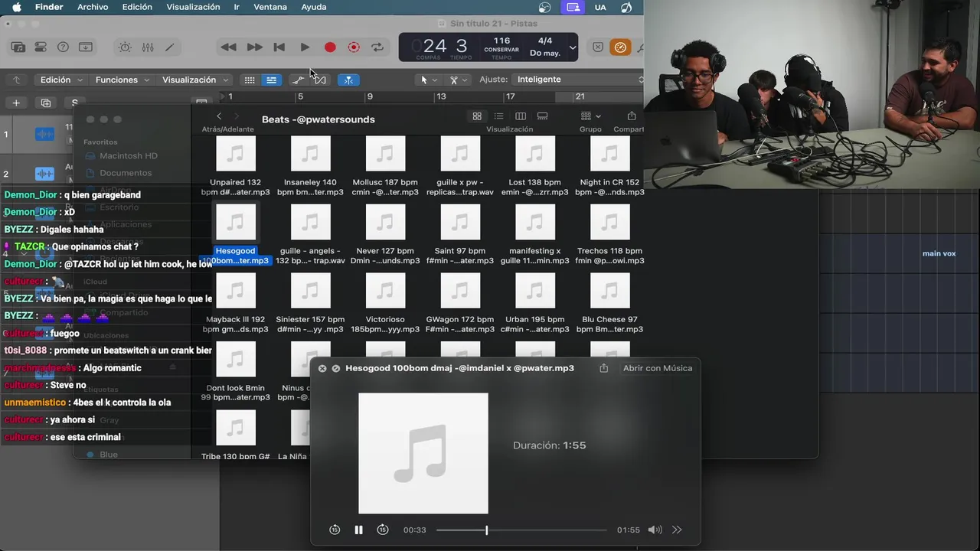Start playback in Logic transport

pyautogui.click(x=305, y=47)
